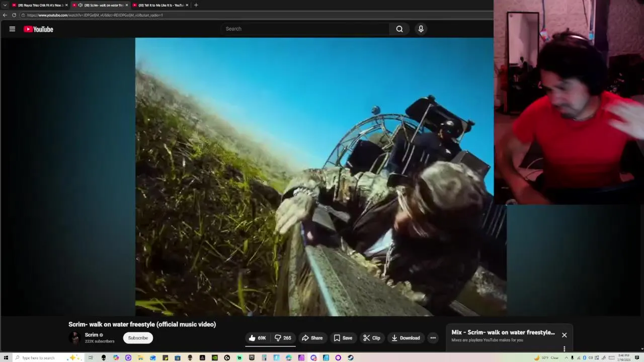
Task: Dislike the video showing 265 dislikes
Action: pos(283,338)
